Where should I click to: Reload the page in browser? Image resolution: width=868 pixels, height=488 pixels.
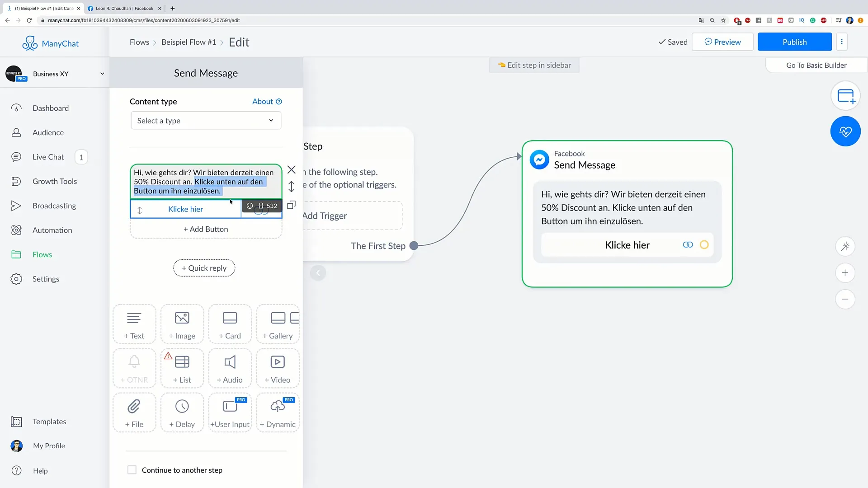pos(29,20)
